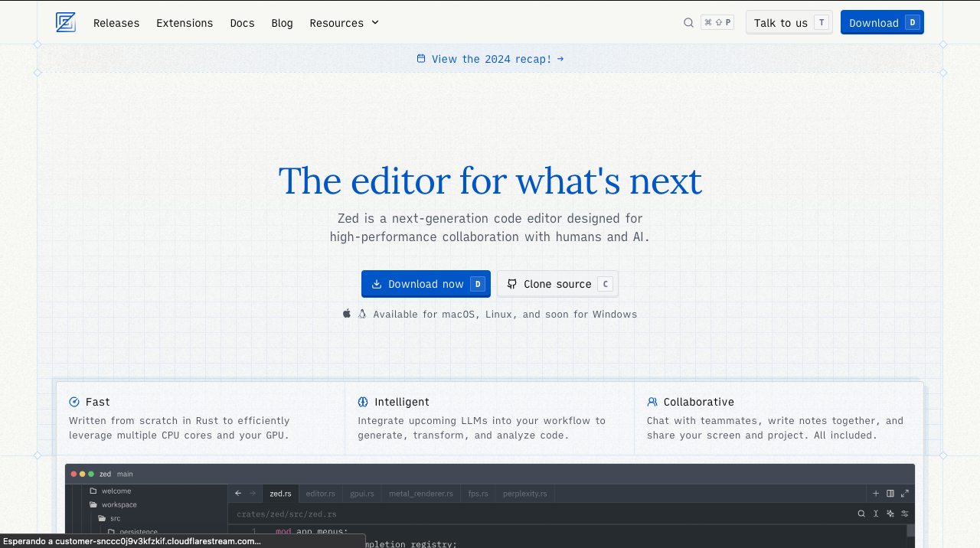The image size is (980, 548).
Task: Click the editor's search magnifier icon
Action: [x=861, y=514]
